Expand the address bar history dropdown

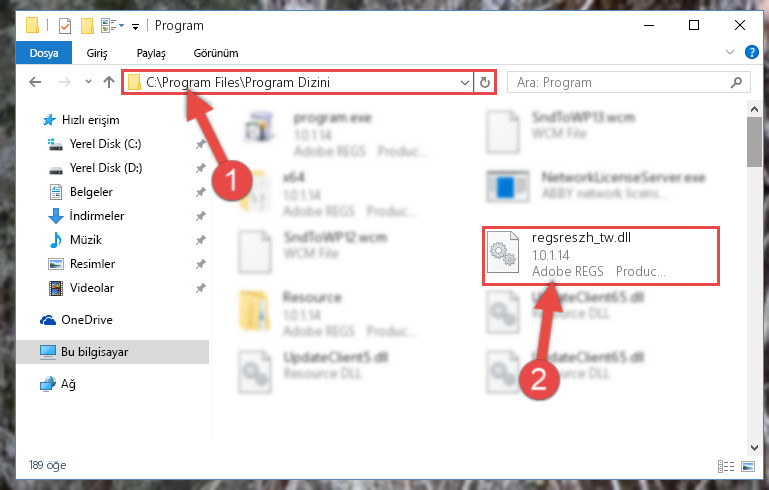(464, 82)
